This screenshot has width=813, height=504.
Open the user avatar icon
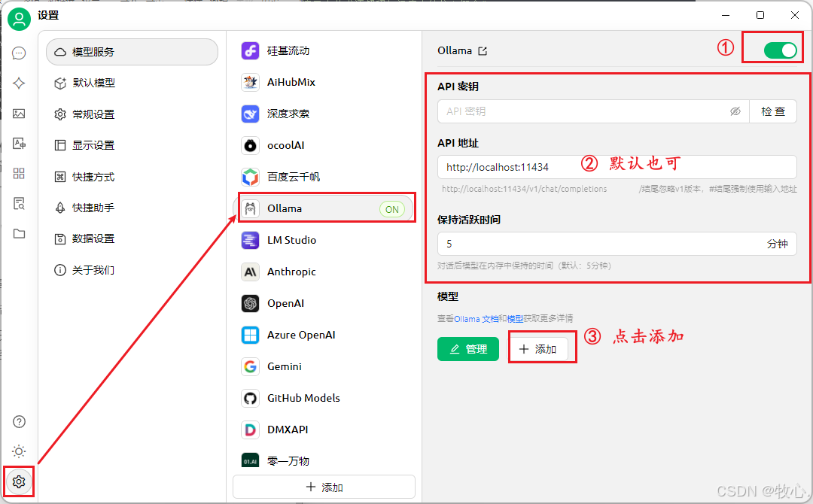pyautogui.click(x=19, y=19)
